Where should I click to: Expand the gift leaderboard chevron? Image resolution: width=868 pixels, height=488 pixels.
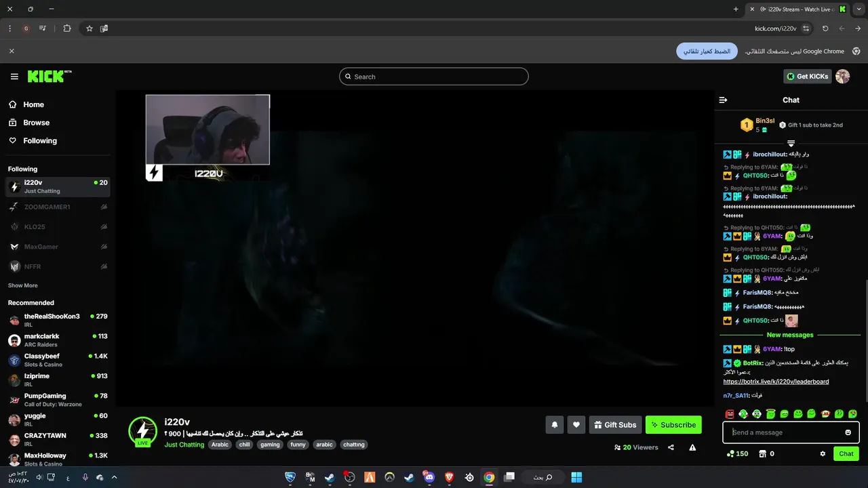click(x=791, y=143)
